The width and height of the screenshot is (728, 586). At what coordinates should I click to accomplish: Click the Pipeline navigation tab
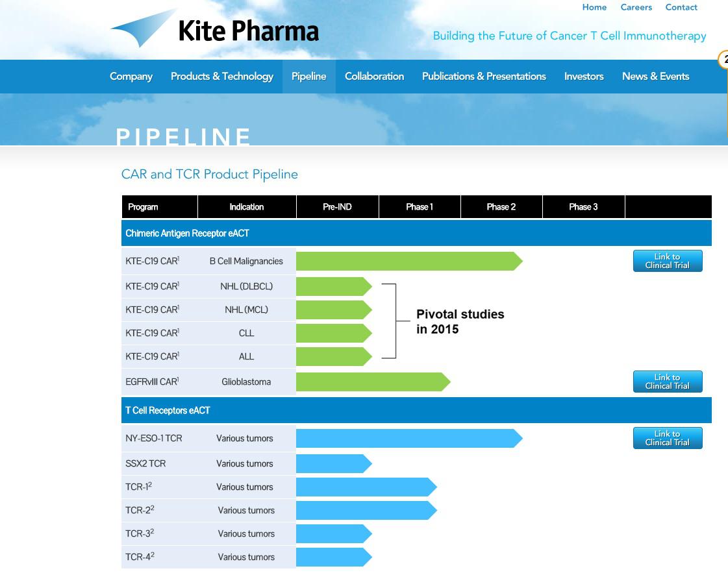click(308, 77)
